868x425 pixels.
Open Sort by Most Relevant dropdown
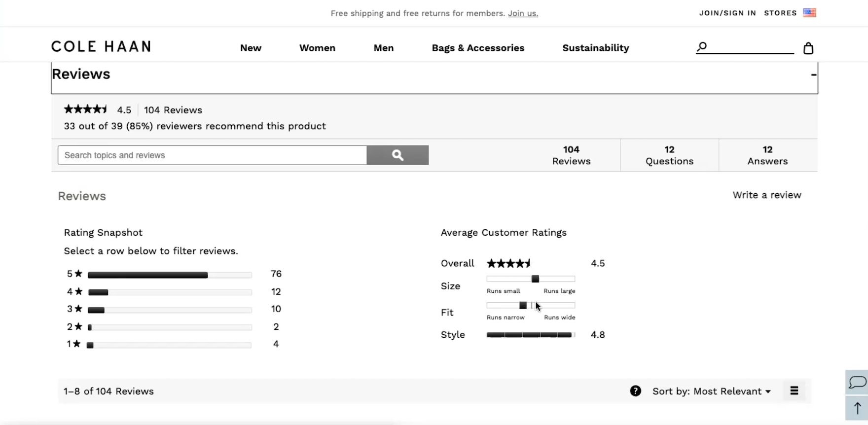pyautogui.click(x=711, y=391)
